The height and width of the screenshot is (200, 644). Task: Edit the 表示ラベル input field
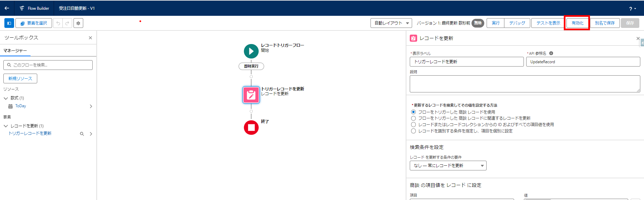pyautogui.click(x=466, y=62)
